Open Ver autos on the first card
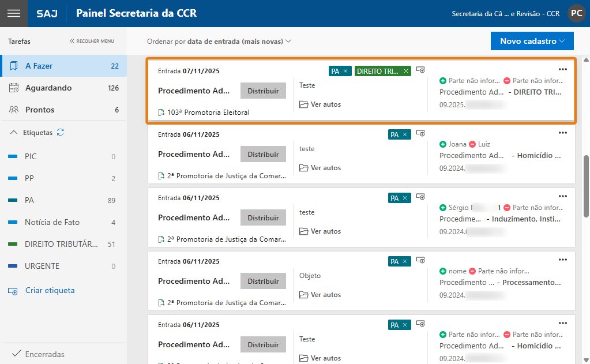The height and width of the screenshot is (364, 590). pos(320,104)
